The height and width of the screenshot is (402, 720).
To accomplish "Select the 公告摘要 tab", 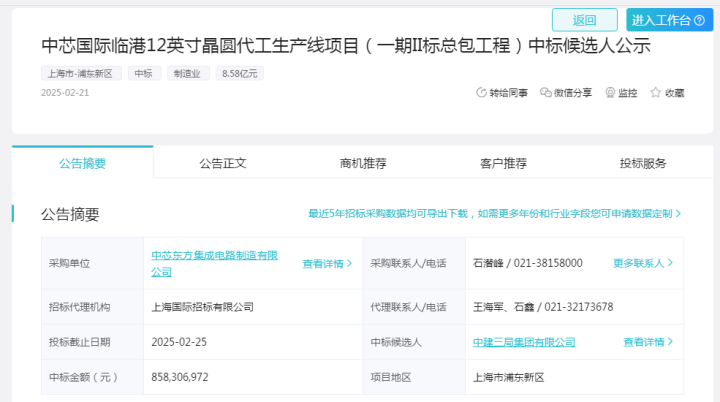I will click(x=83, y=163).
